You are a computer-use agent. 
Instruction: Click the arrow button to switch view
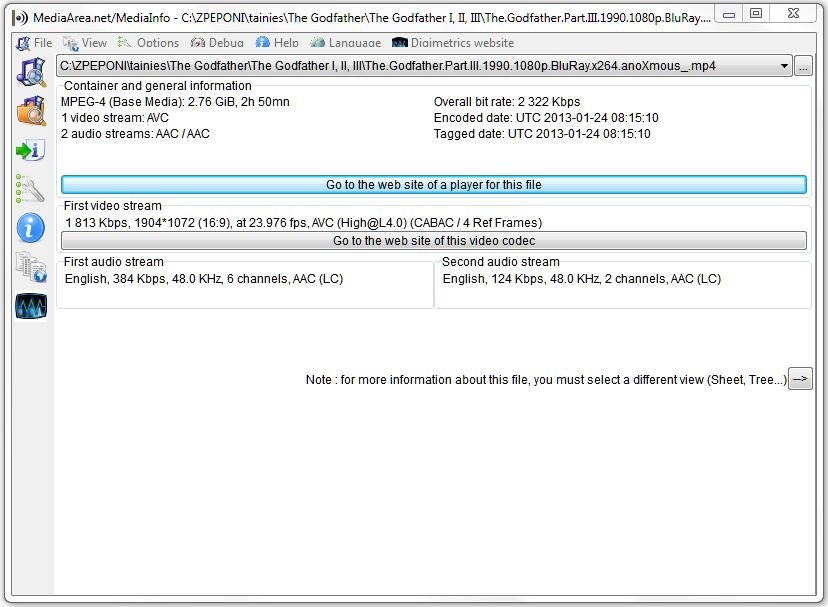[800, 379]
